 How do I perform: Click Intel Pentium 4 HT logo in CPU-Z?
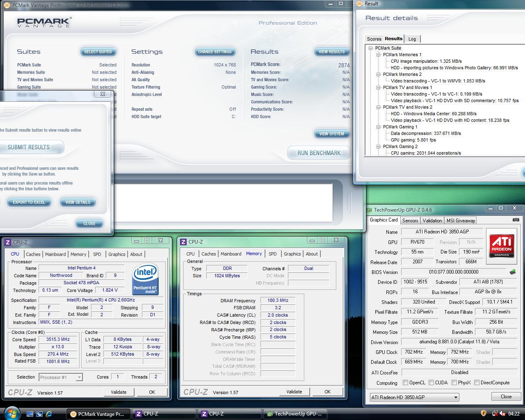pos(145,280)
